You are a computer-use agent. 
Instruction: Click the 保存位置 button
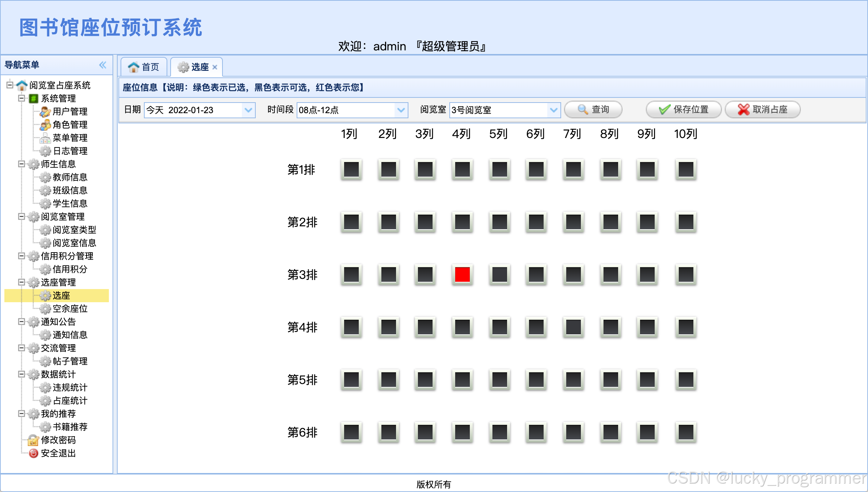point(684,109)
